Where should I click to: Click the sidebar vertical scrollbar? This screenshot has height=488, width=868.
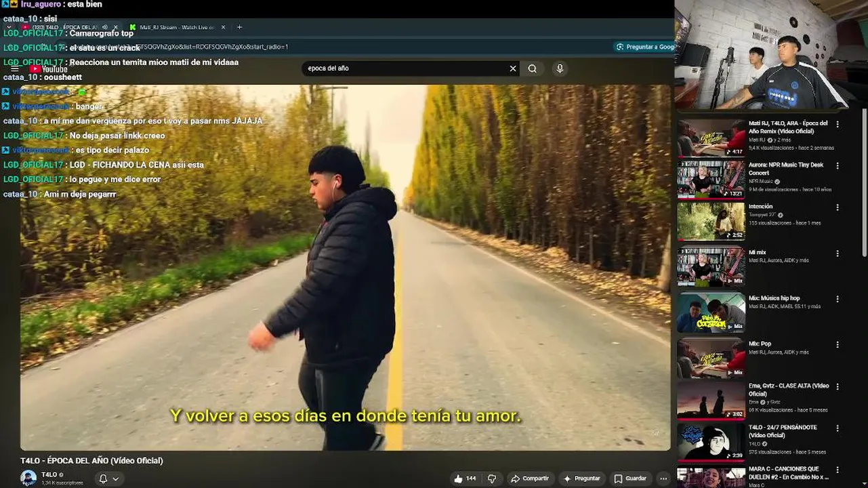(864, 183)
